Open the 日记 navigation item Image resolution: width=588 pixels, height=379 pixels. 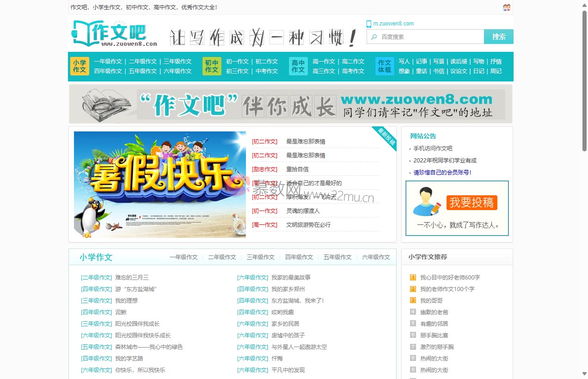(x=478, y=71)
